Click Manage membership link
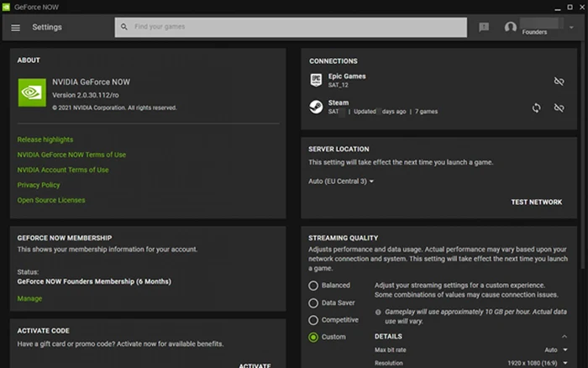The image size is (588, 368). pos(29,298)
